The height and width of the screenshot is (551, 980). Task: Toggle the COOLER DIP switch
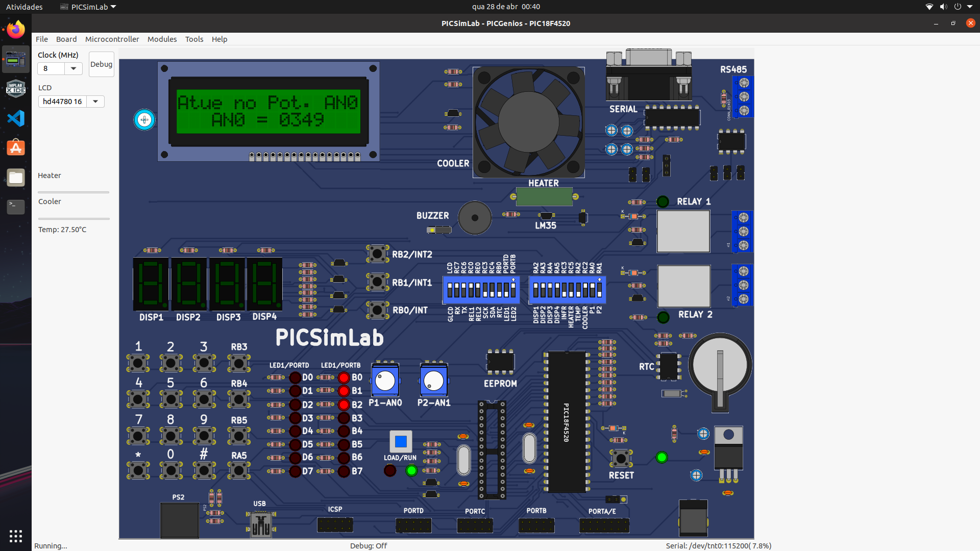[585, 290]
